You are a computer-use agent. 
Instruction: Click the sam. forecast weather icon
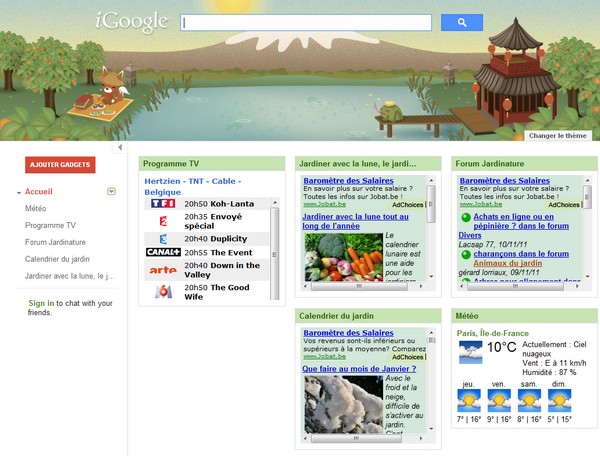(529, 401)
